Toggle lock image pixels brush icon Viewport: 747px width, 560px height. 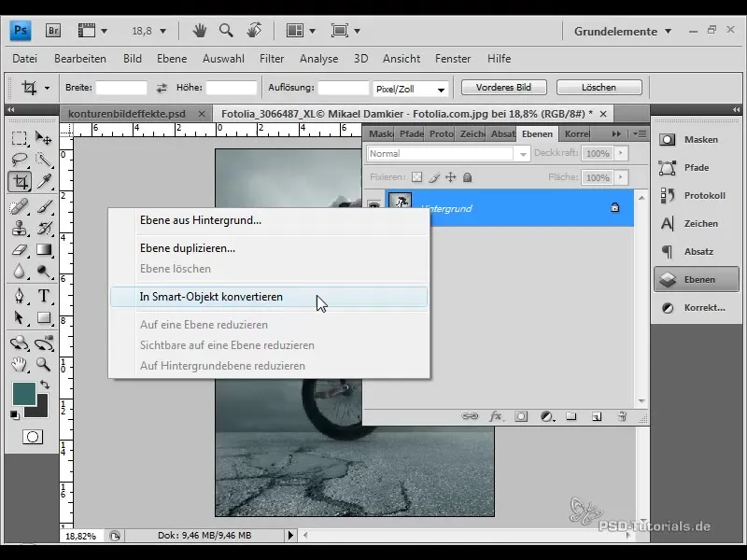tap(434, 177)
